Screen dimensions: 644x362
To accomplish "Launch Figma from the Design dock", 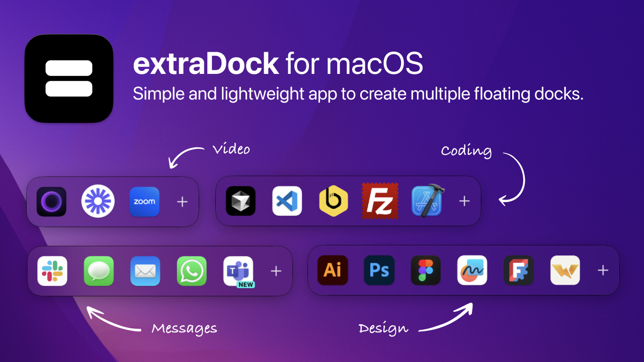I will (426, 270).
